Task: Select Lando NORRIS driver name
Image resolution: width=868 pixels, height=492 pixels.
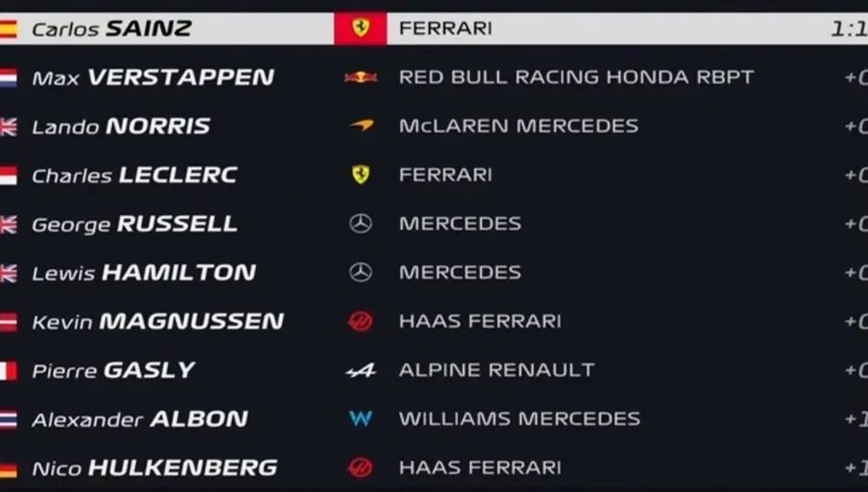Action: (x=122, y=126)
